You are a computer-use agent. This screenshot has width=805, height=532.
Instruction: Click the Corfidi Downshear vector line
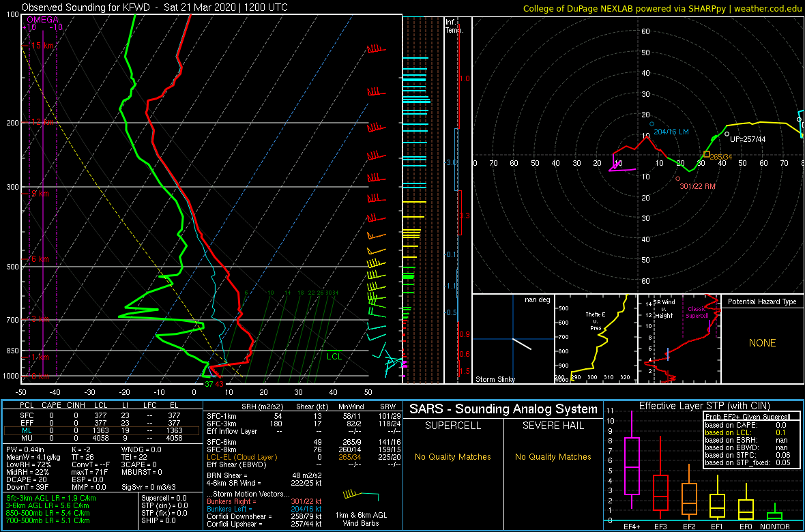pos(265,516)
